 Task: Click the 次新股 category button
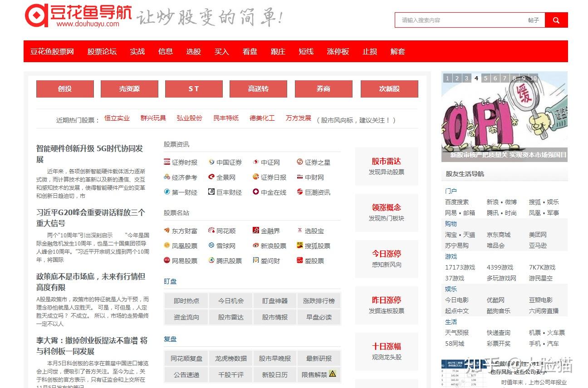point(389,89)
